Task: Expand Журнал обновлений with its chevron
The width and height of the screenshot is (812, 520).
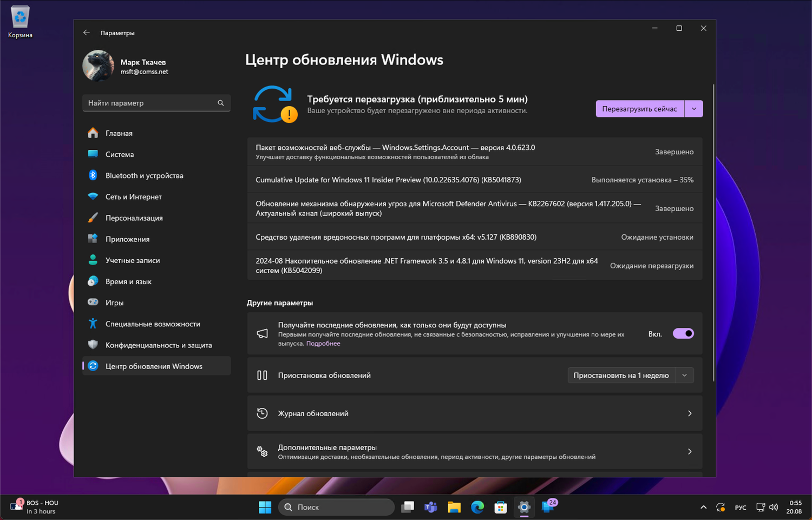Action: 690,413
